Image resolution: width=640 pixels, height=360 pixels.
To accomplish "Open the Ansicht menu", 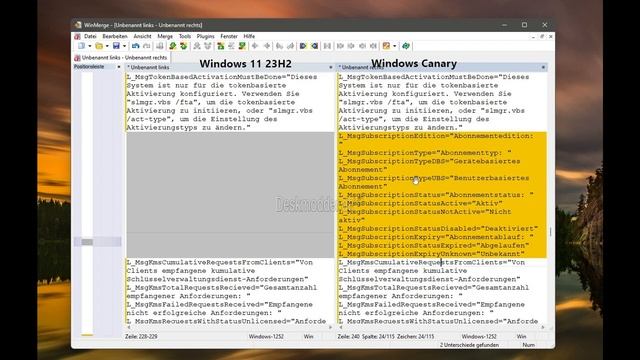I will [x=142, y=36].
